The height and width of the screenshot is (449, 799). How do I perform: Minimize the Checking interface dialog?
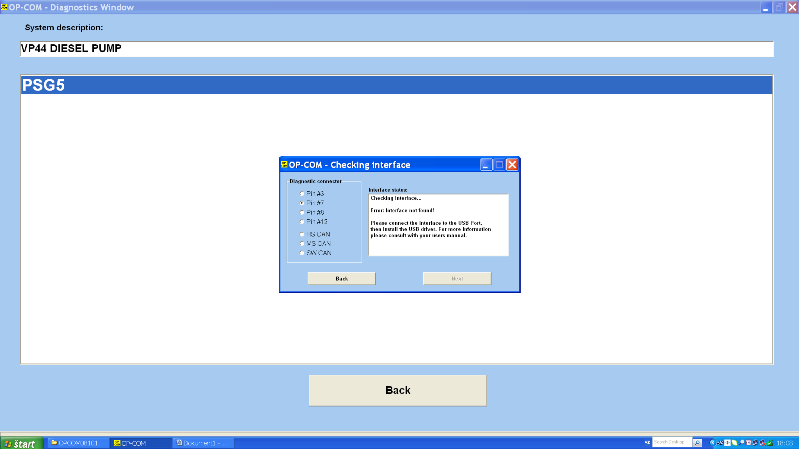pyautogui.click(x=486, y=165)
